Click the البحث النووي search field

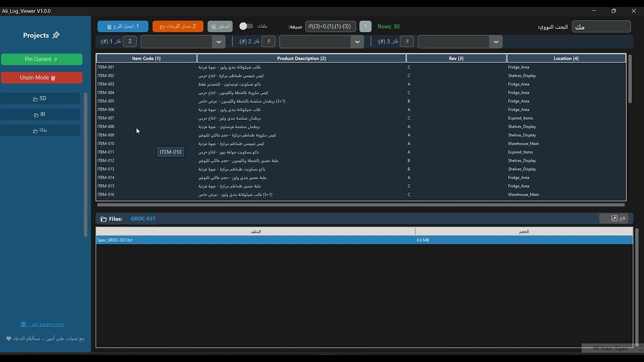coord(601,27)
